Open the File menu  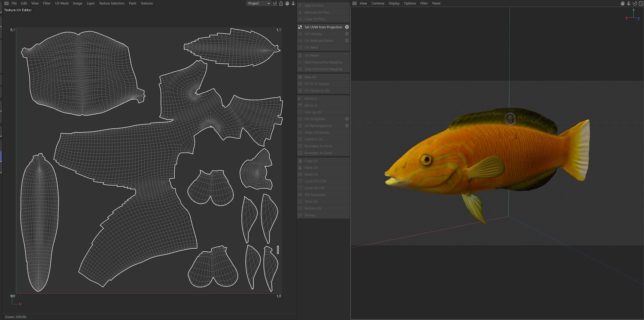[14, 3]
